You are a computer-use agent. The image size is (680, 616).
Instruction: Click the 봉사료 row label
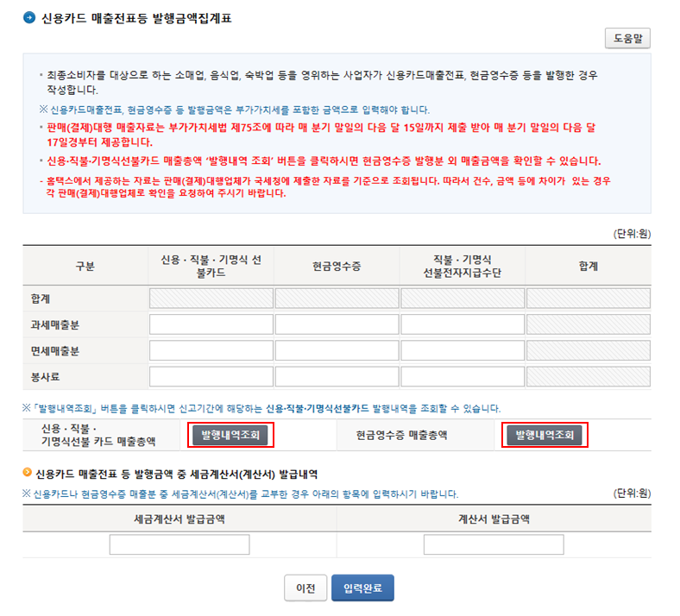click(45, 377)
